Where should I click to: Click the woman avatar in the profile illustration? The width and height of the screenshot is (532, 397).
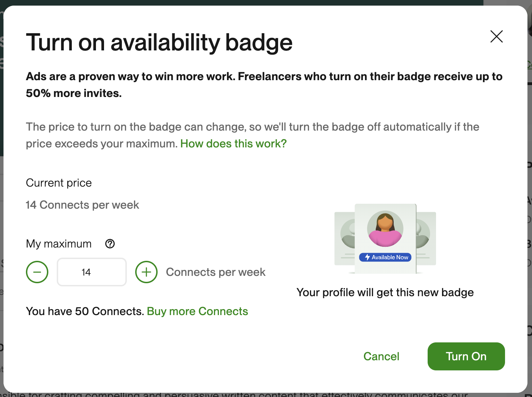(x=385, y=229)
